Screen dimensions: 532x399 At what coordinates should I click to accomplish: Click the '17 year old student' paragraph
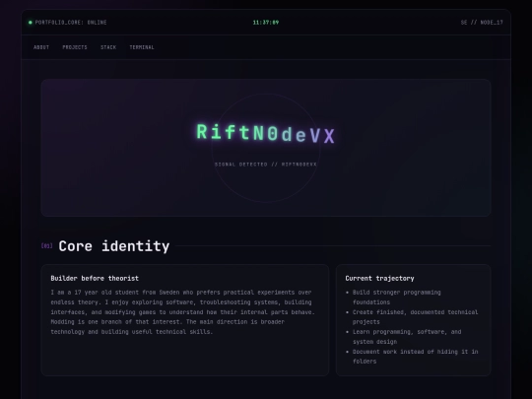click(183, 311)
